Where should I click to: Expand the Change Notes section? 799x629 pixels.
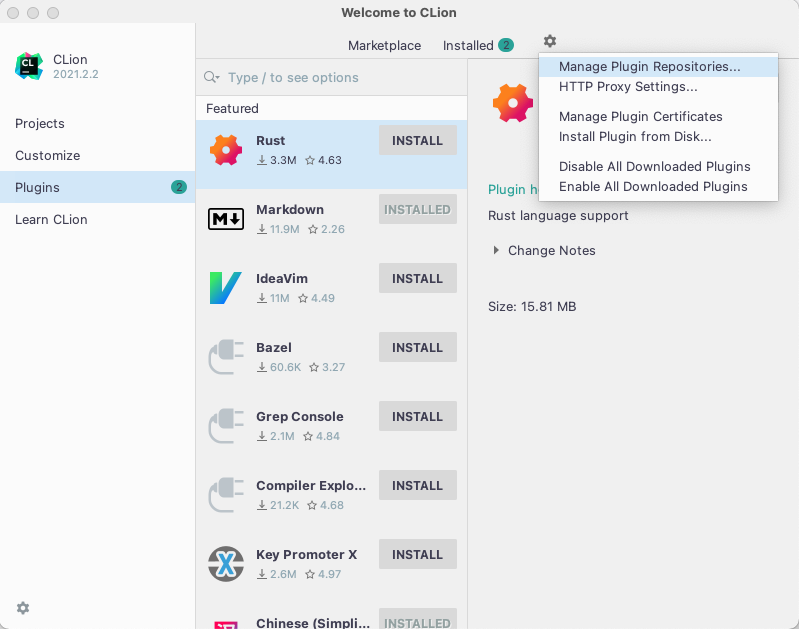pos(495,250)
